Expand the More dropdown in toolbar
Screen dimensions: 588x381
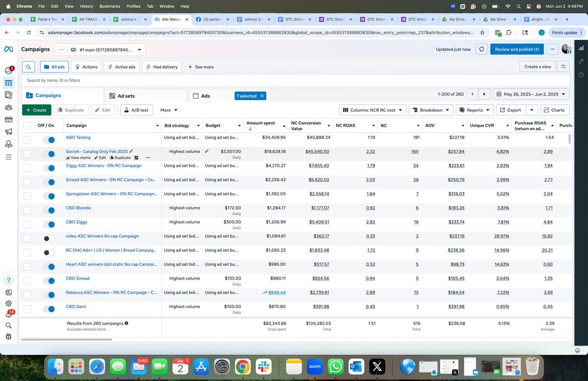[x=169, y=110]
